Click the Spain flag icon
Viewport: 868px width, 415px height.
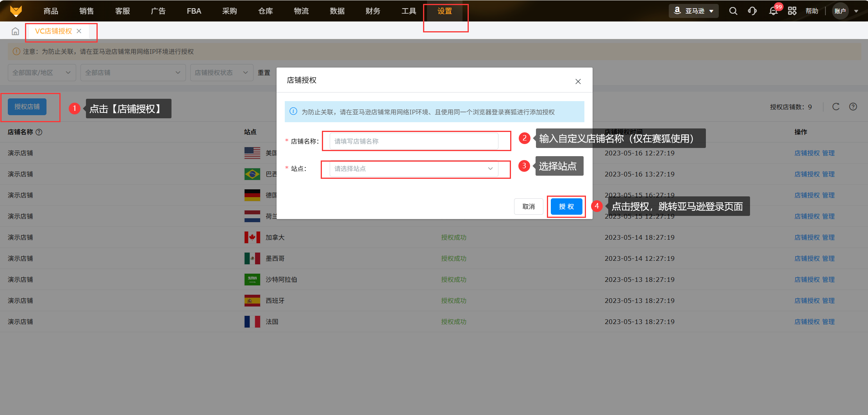[x=252, y=301]
